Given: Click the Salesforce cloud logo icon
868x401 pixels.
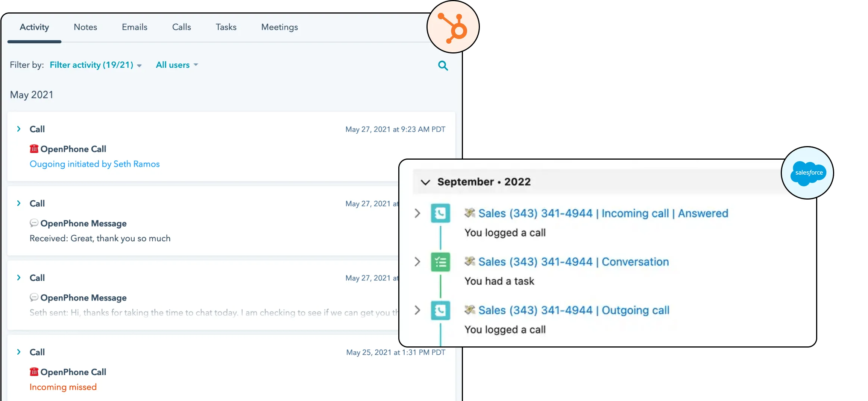Looking at the screenshot, I should click(x=808, y=173).
